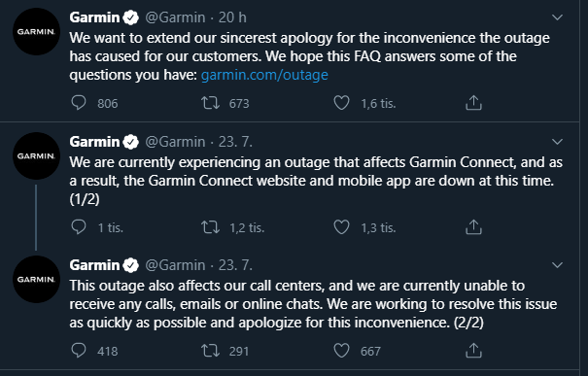Like the call centers tweet with 667 likes
The image size is (588, 376).
[342, 351]
